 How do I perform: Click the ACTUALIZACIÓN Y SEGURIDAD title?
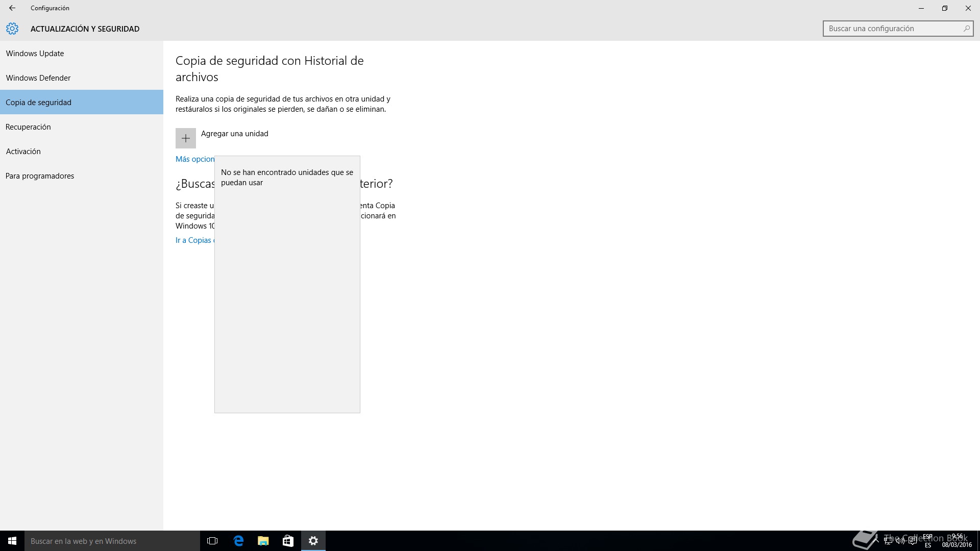coord(85,29)
